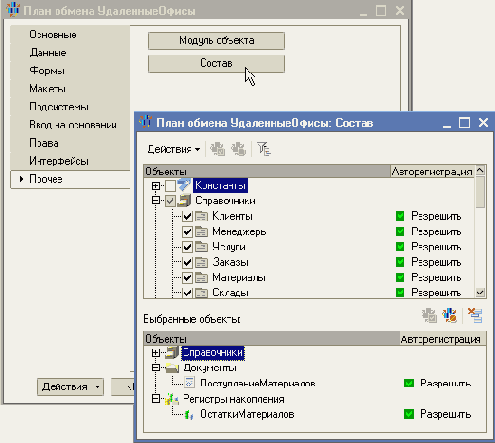
Task: Click the first grayed select-all icon in toolbar
Action: pos(218,149)
